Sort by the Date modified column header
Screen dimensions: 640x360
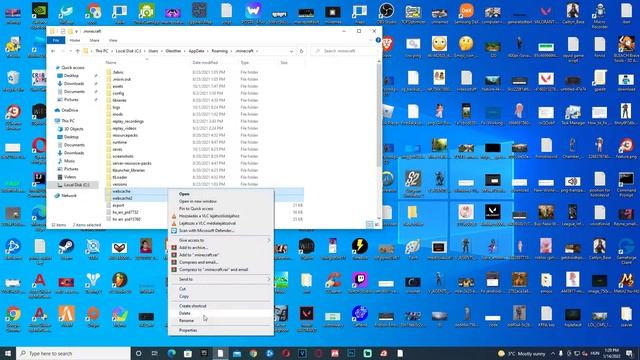pyautogui.click(x=205, y=62)
